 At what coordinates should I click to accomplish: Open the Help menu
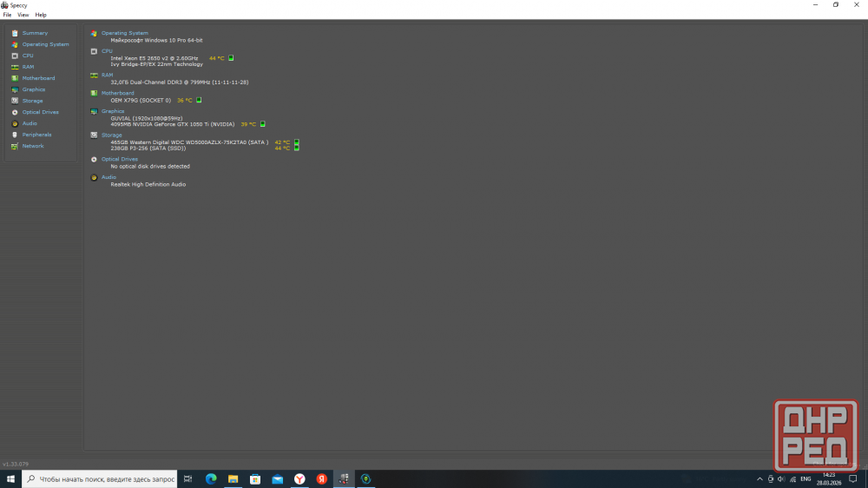click(41, 15)
